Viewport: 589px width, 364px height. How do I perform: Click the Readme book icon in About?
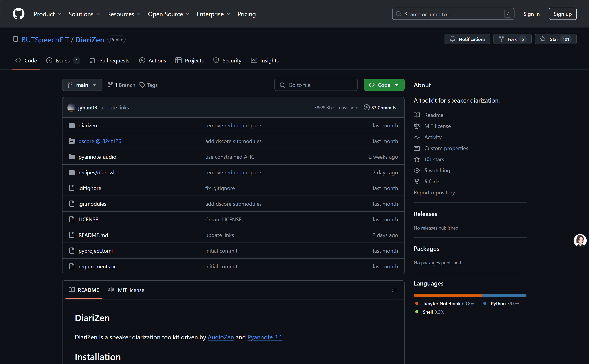point(417,115)
